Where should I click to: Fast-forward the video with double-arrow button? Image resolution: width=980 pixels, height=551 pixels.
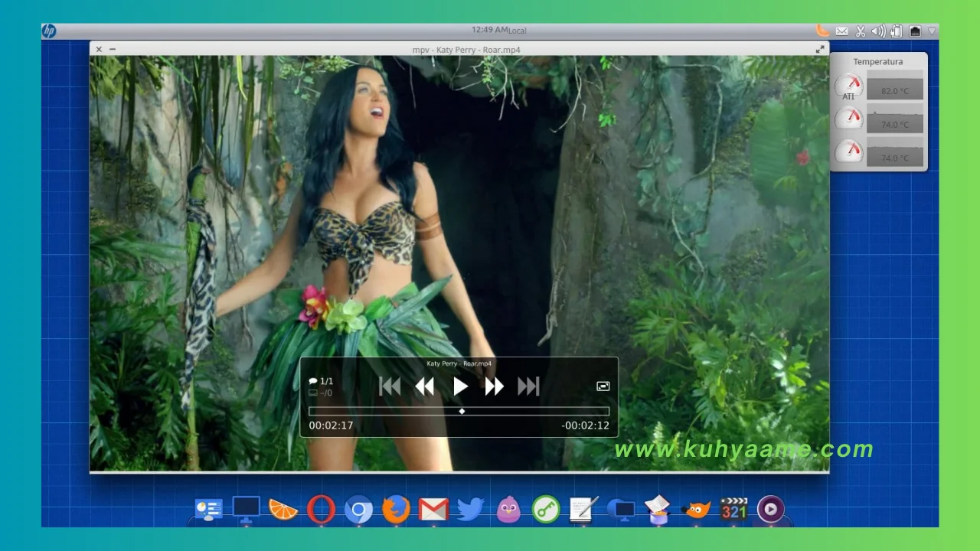[x=495, y=386]
